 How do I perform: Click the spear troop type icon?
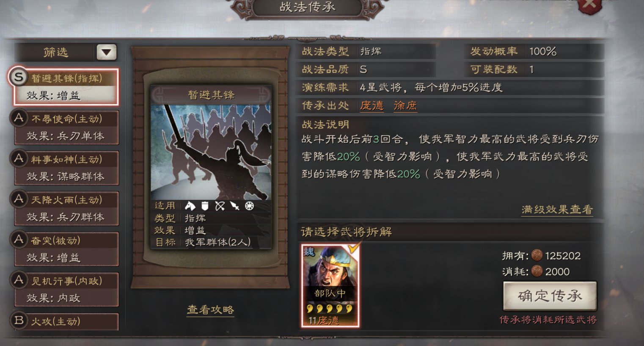coord(234,206)
